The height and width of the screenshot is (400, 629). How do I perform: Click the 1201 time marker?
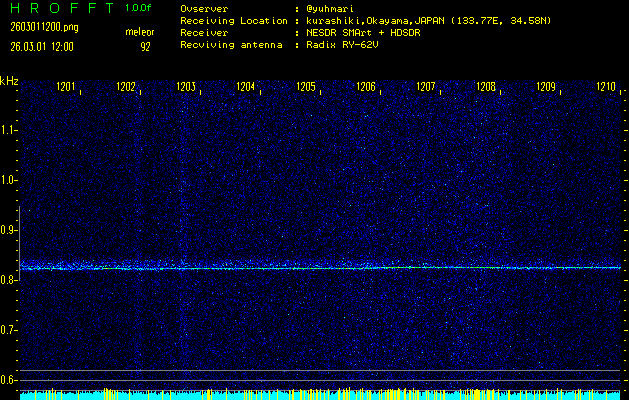click(x=66, y=88)
